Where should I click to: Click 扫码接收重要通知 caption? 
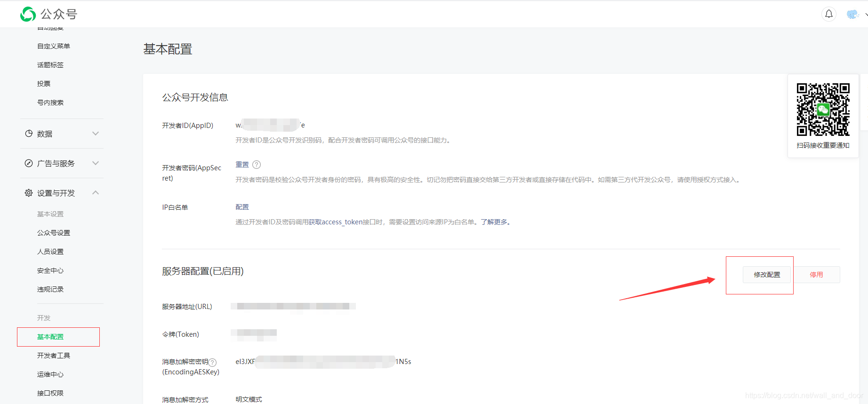click(x=823, y=145)
